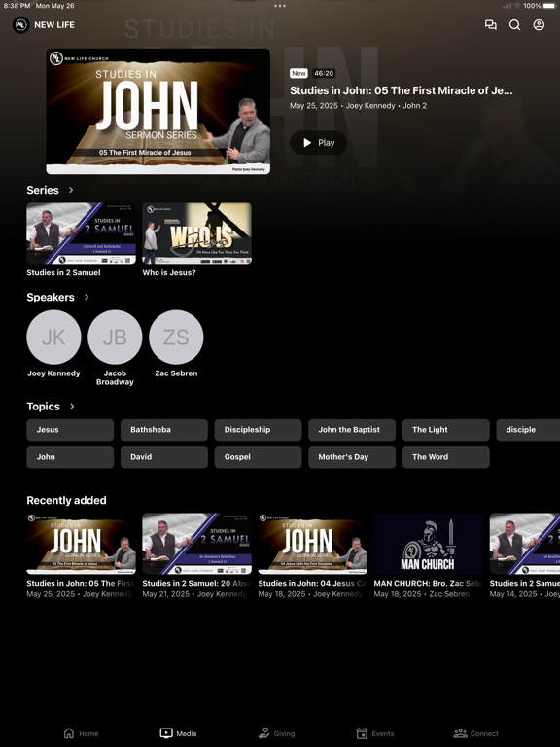
Task: Choose the The Light topic
Action: click(x=445, y=430)
